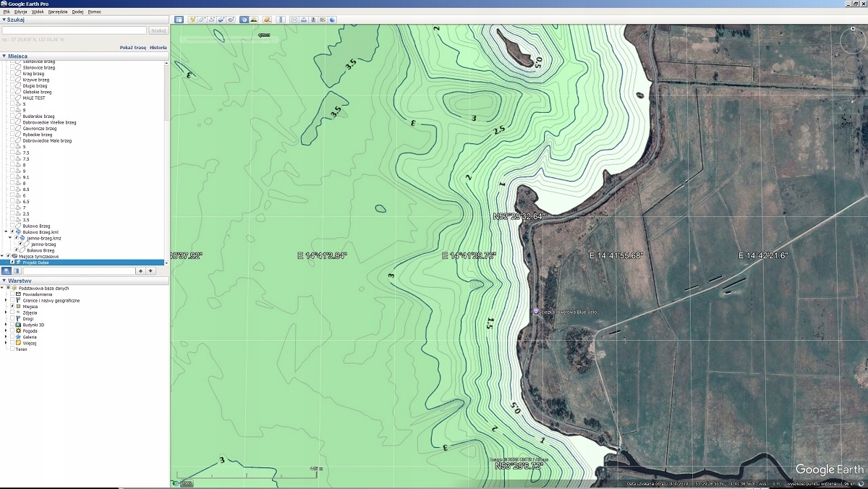Open the Historia link

[x=158, y=47]
